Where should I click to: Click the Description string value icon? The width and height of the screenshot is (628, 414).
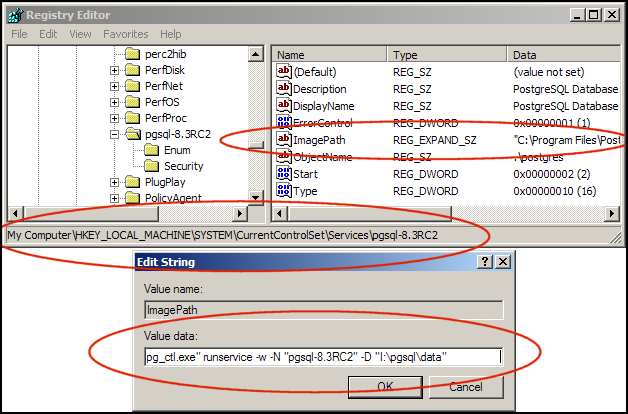(283, 89)
